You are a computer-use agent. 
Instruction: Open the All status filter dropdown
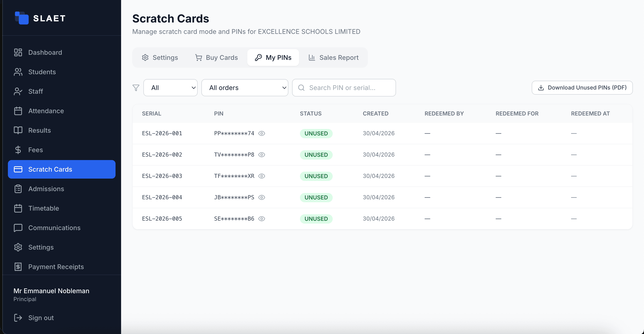171,88
